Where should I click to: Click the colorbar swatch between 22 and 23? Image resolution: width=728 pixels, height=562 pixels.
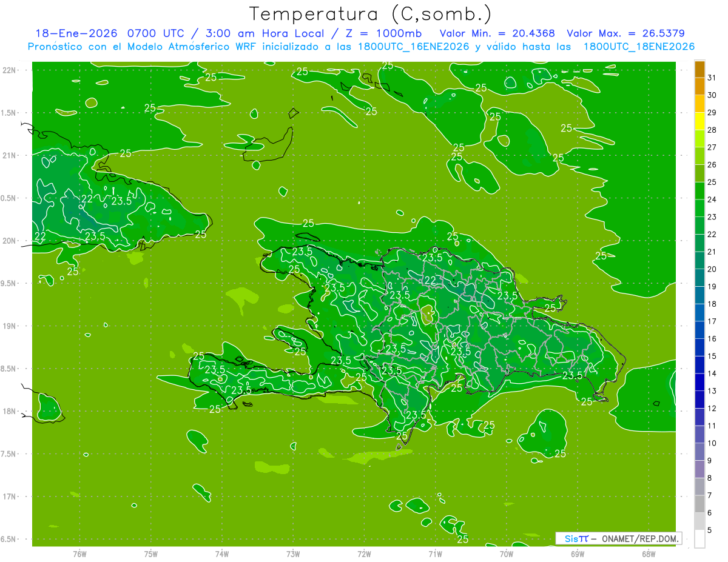[x=699, y=226]
